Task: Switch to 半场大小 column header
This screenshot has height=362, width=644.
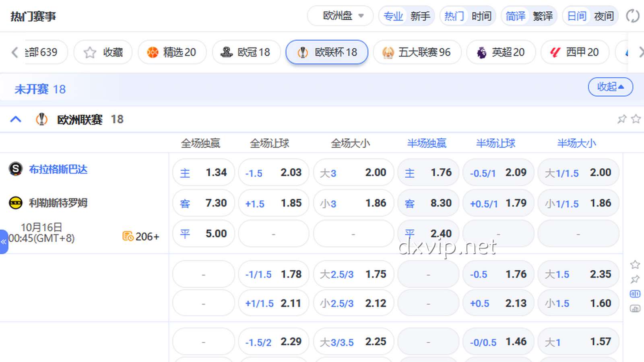Action: pyautogui.click(x=576, y=143)
